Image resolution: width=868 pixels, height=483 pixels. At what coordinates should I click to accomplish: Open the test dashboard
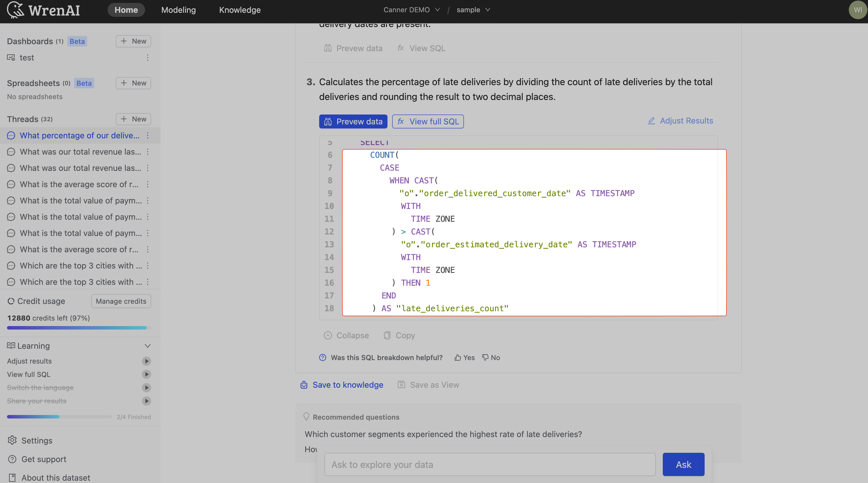[x=27, y=58]
